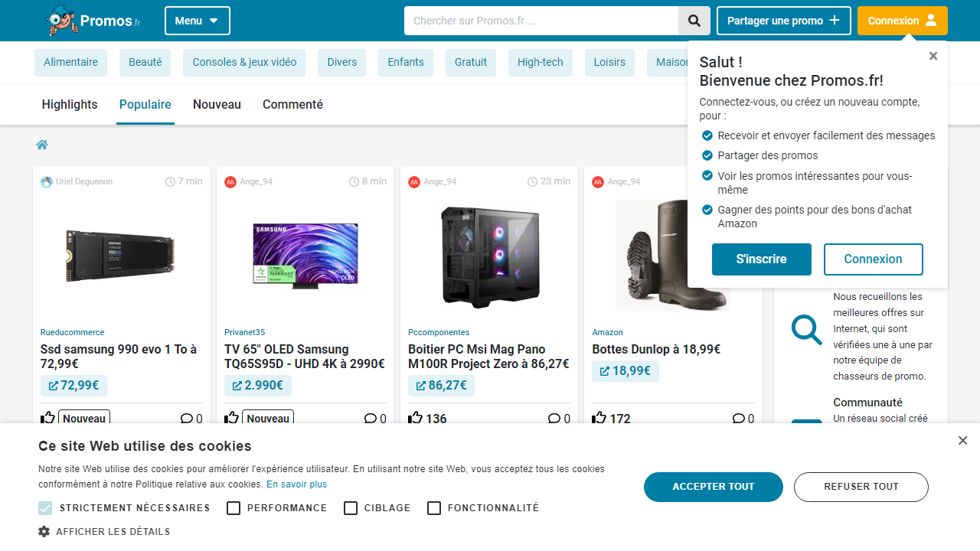The image size is (980, 551).
Task: Enable the Performance cookies checkbox
Action: 234,508
